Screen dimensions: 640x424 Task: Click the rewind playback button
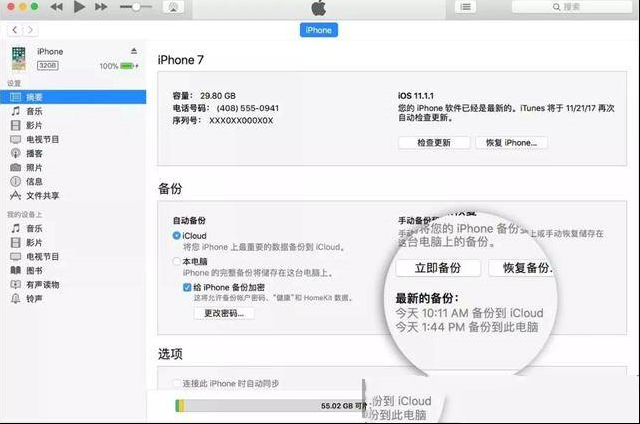(x=56, y=7)
